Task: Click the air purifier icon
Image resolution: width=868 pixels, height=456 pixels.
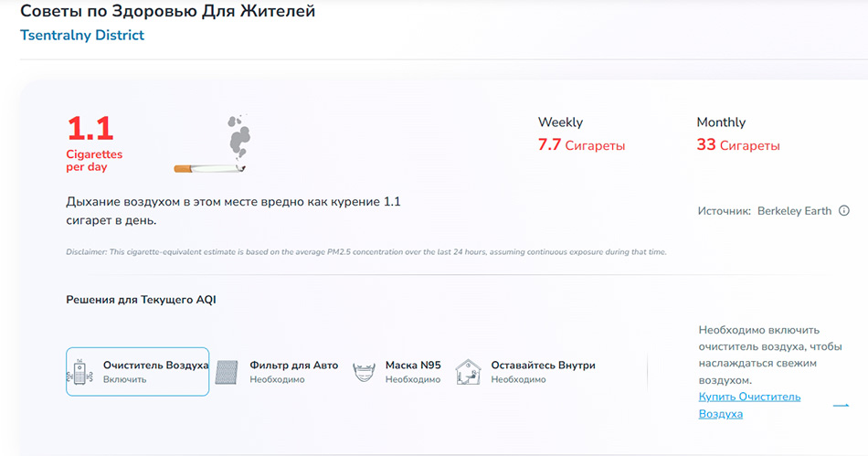Action: pos(84,371)
